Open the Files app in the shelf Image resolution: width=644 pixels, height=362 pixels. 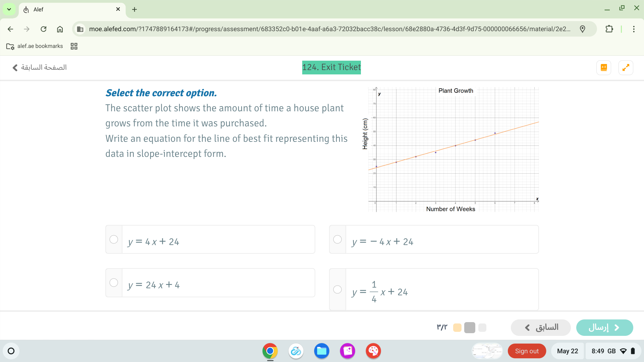point(321,351)
